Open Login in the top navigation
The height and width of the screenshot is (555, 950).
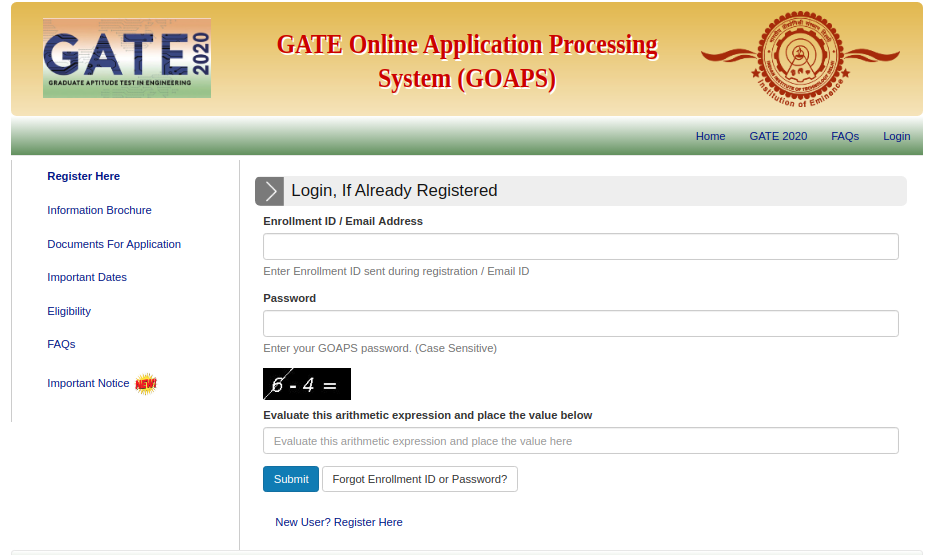pos(896,136)
